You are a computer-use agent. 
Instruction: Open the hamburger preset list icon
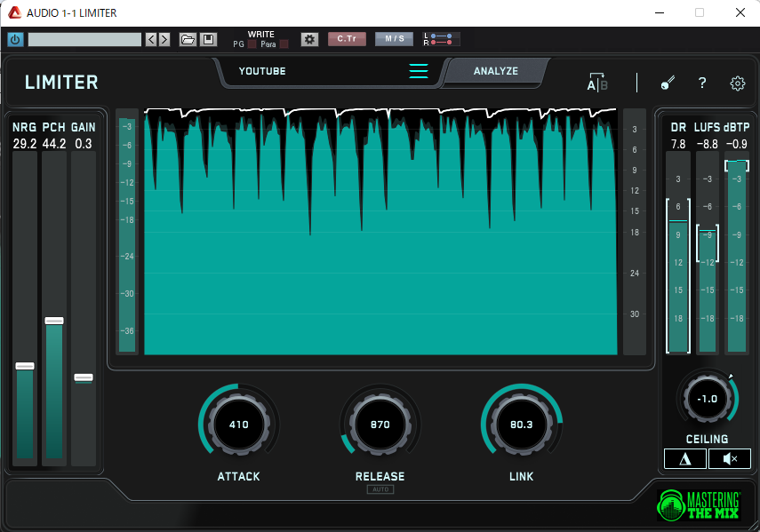point(419,71)
